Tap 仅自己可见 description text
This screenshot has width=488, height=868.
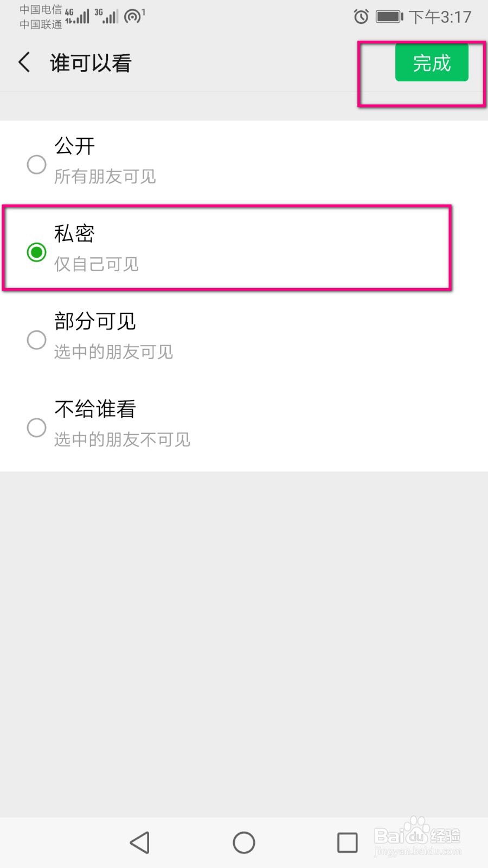(x=97, y=264)
